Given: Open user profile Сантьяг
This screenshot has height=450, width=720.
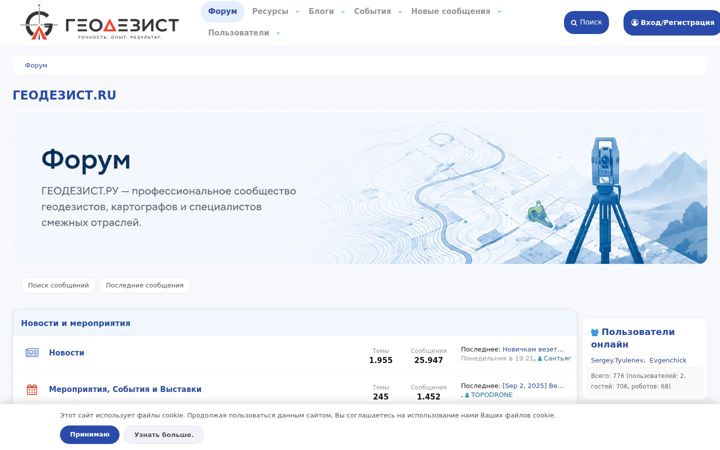Looking at the screenshot, I should (557, 359).
